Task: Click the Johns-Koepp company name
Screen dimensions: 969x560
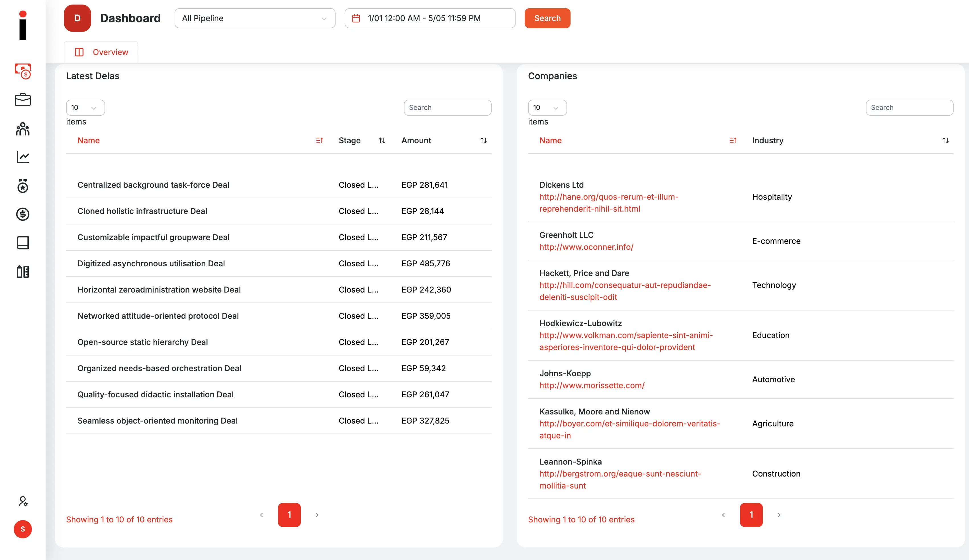Action: (565, 373)
